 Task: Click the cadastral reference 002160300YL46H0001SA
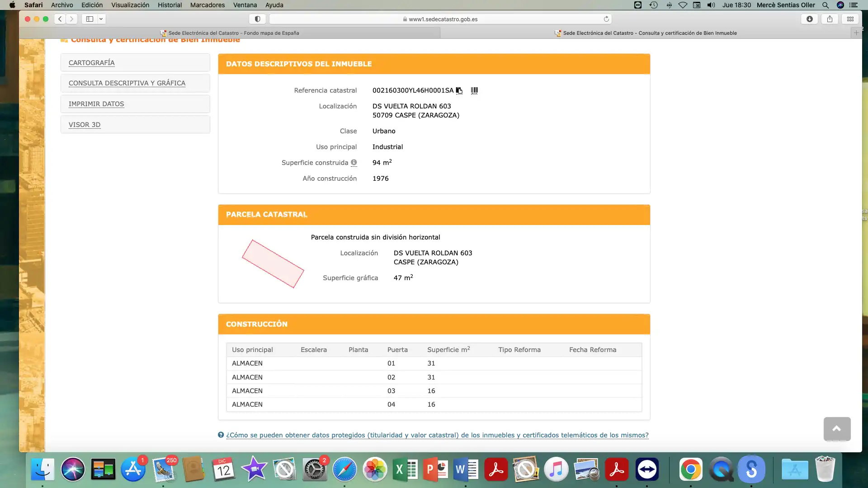pyautogui.click(x=413, y=90)
